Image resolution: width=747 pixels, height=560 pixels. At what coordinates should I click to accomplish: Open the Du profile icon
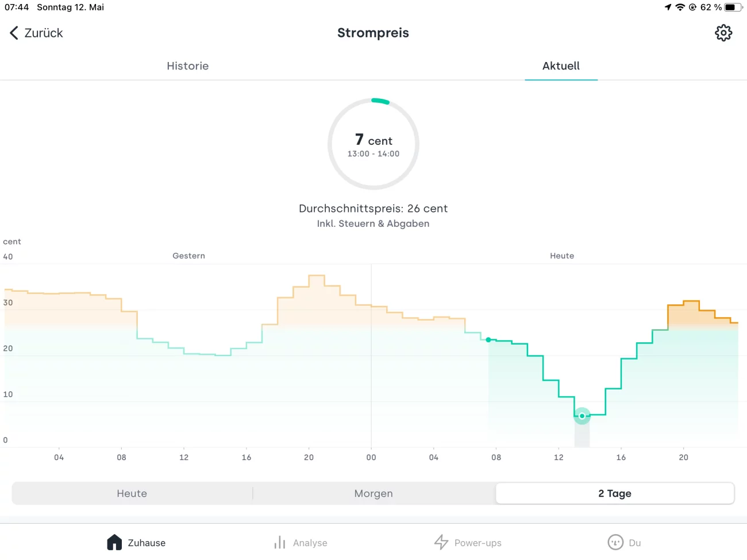pyautogui.click(x=615, y=542)
